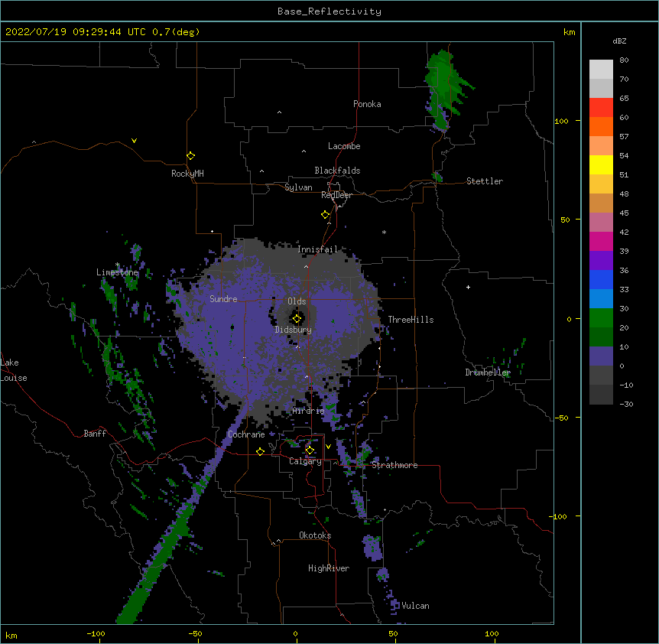Click the HighRiver city label
659x644 pixels.
[328, 568]
